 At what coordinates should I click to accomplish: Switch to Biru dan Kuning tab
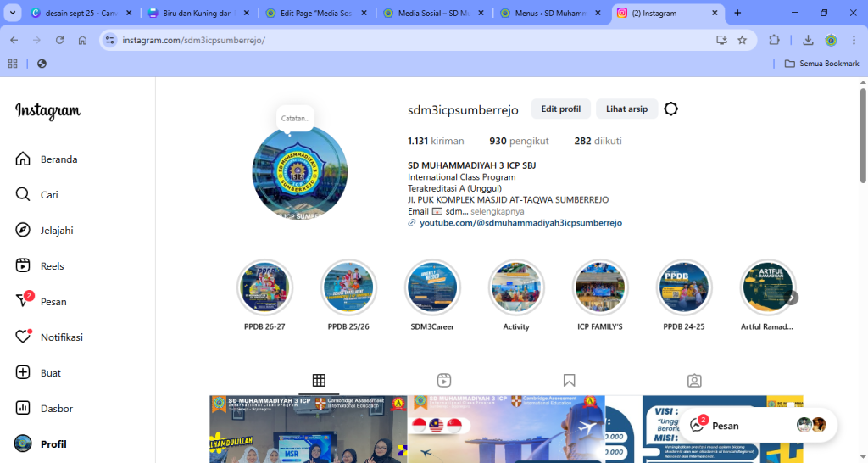pyautogui.click(x=198, y=13)
